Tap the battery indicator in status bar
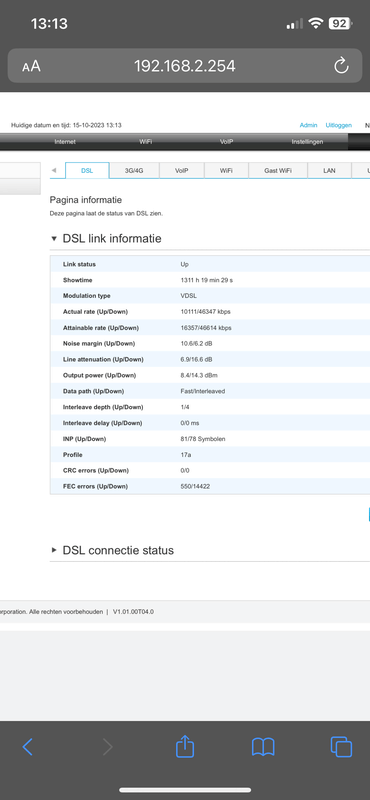Screen dimensions: 370x800 point(340,23)
